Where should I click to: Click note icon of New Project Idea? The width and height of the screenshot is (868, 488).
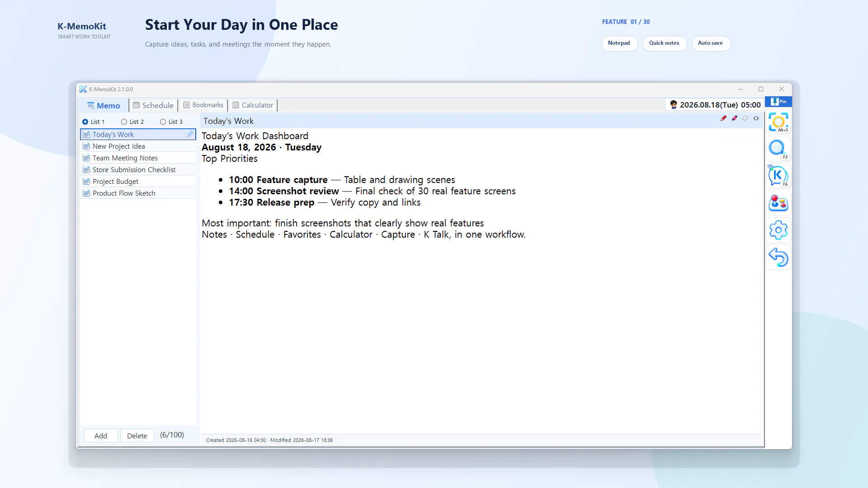click(x=86, y=146)
